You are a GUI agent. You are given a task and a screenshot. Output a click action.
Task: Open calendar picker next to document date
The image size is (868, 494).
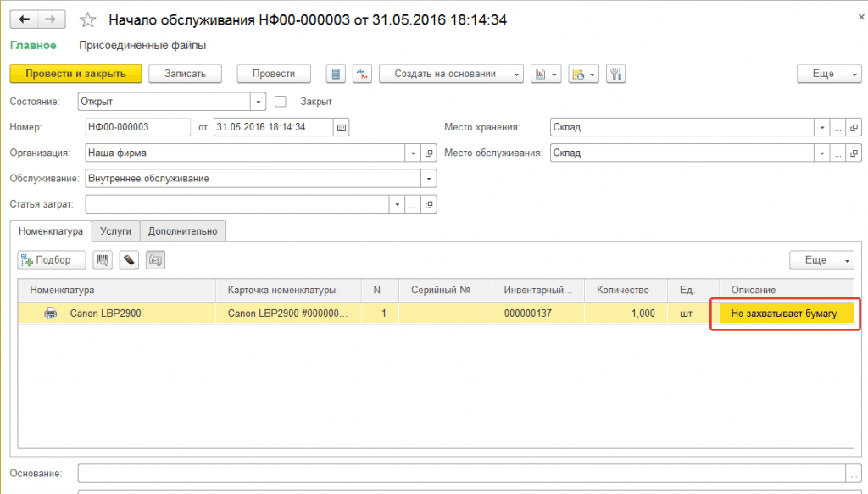pos(342,127)
